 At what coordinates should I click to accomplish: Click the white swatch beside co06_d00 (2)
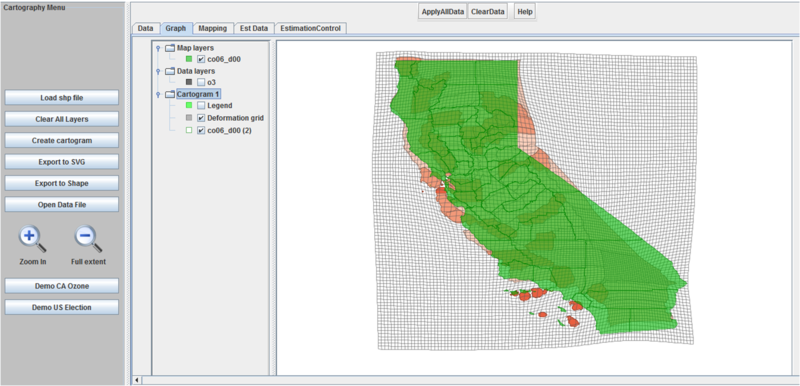point(189,131)
